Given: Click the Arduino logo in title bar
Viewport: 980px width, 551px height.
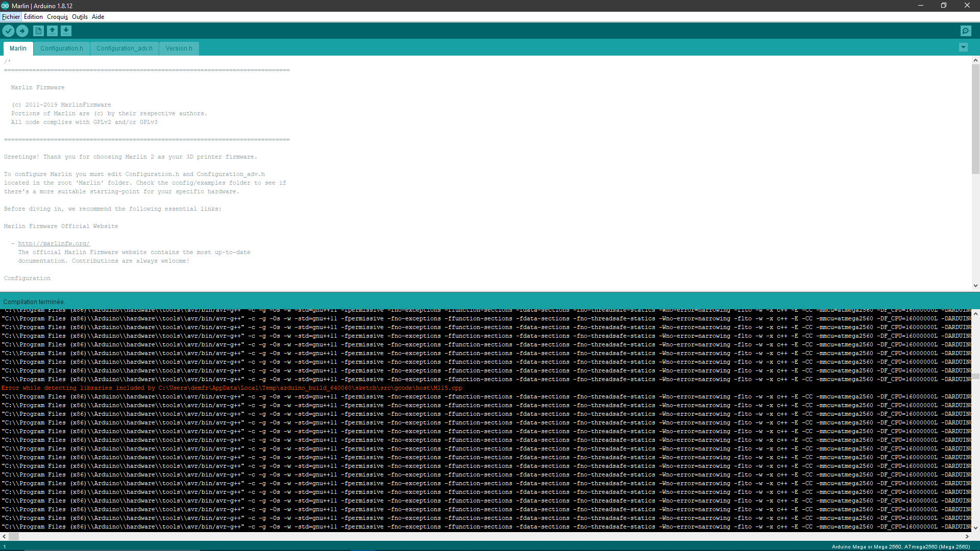Looking at the screenshot, I should (x=5, y=6).
